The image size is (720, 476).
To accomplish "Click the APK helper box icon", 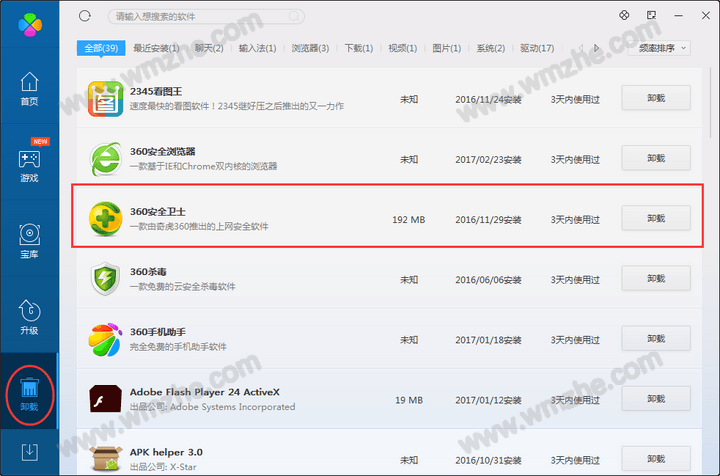I will 106,459.
